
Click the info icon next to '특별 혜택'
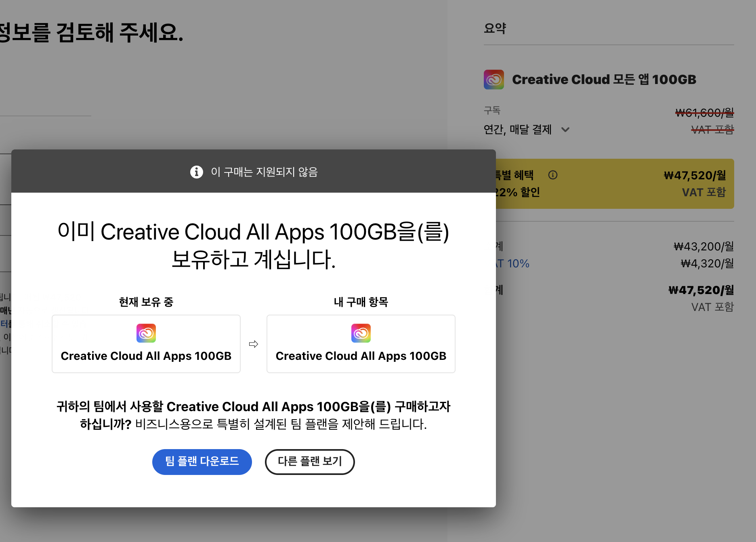553,175
